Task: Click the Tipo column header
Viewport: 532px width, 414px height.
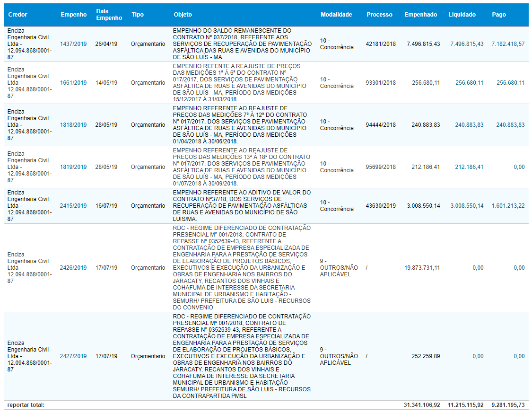Action: click(x=138, y=15)
